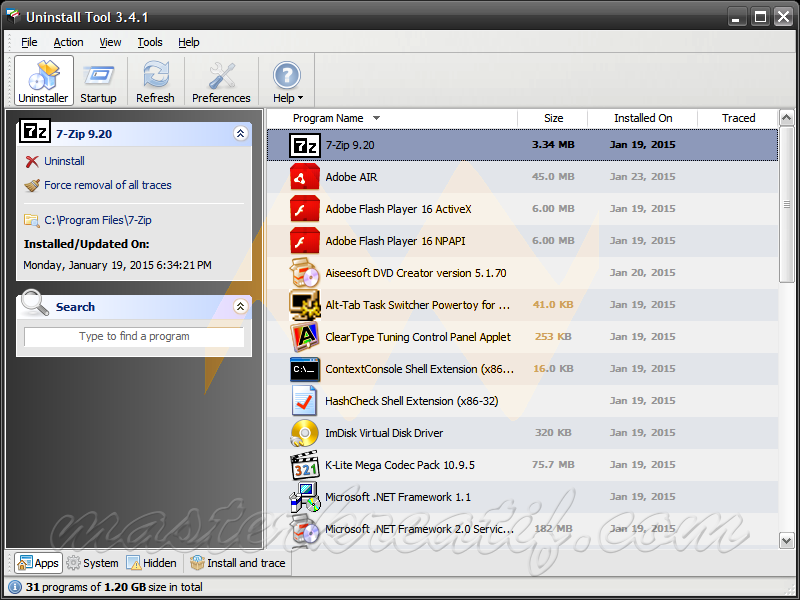
Task: Collapse the 7-Zip 9.20 details panel
Action: coord(241,134)
